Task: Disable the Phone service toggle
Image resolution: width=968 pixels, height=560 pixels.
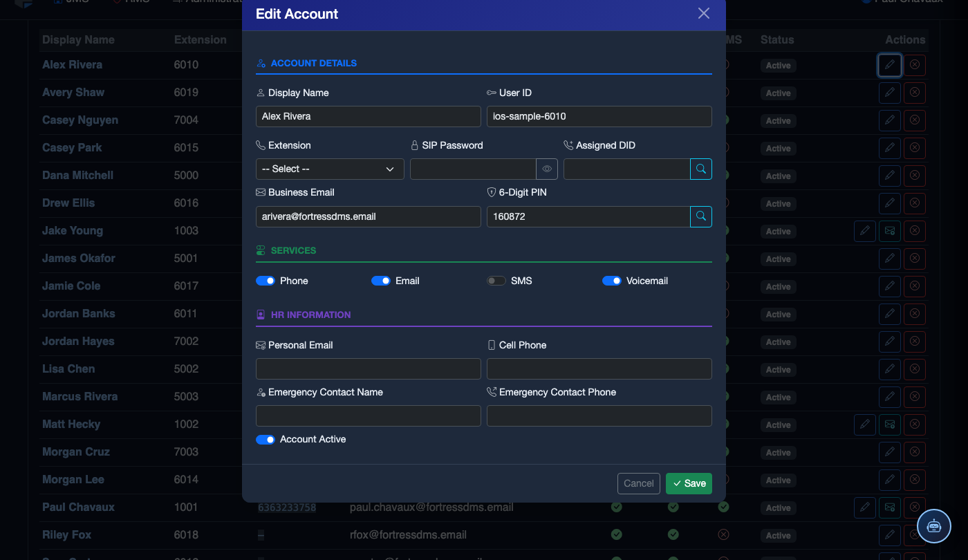Action: [266, 281]
